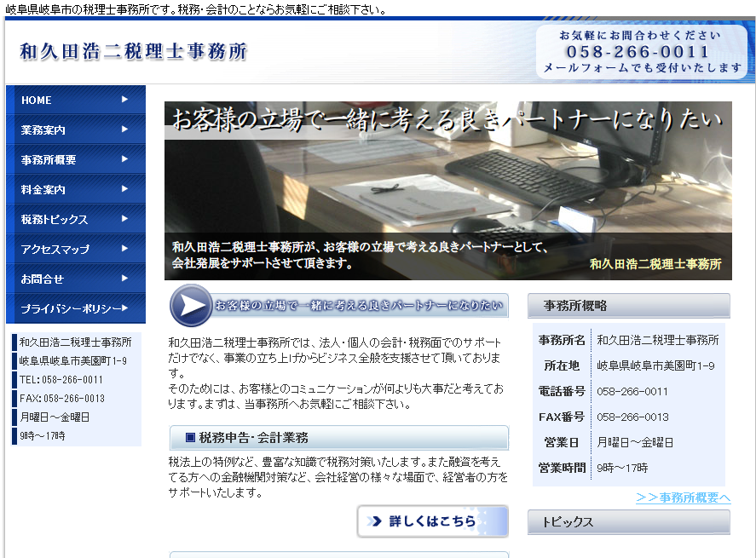The height and width of the screenshot is (558, 756).
Task: Click the トピックス section heading
Action: pos(628,522)
